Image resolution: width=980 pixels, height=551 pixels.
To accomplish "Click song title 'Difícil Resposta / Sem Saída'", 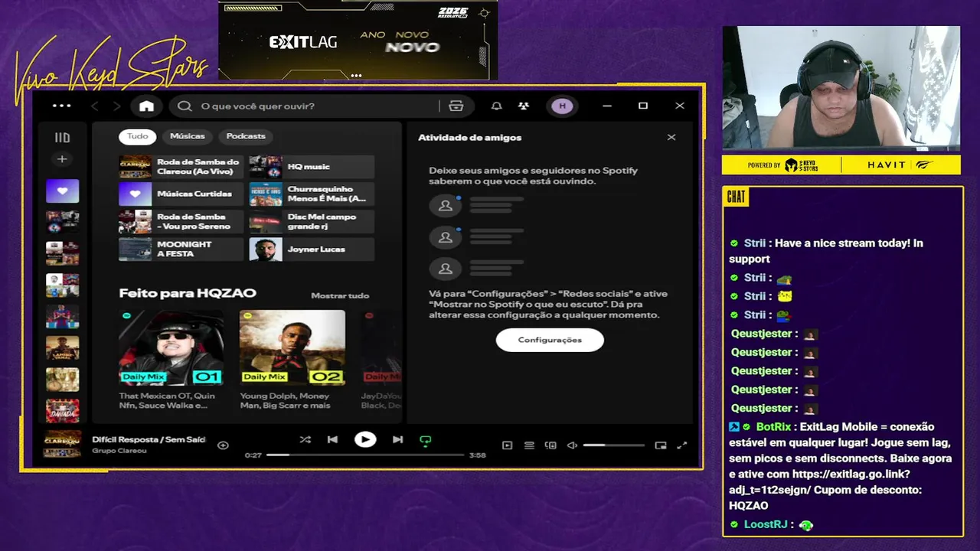I will coord(149,439).
